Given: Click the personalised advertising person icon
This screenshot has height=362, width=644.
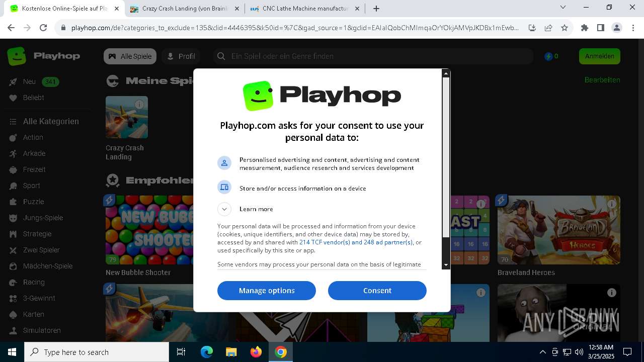Looking at the screenshot, I should pyautogui.click(x=224, y=163).
